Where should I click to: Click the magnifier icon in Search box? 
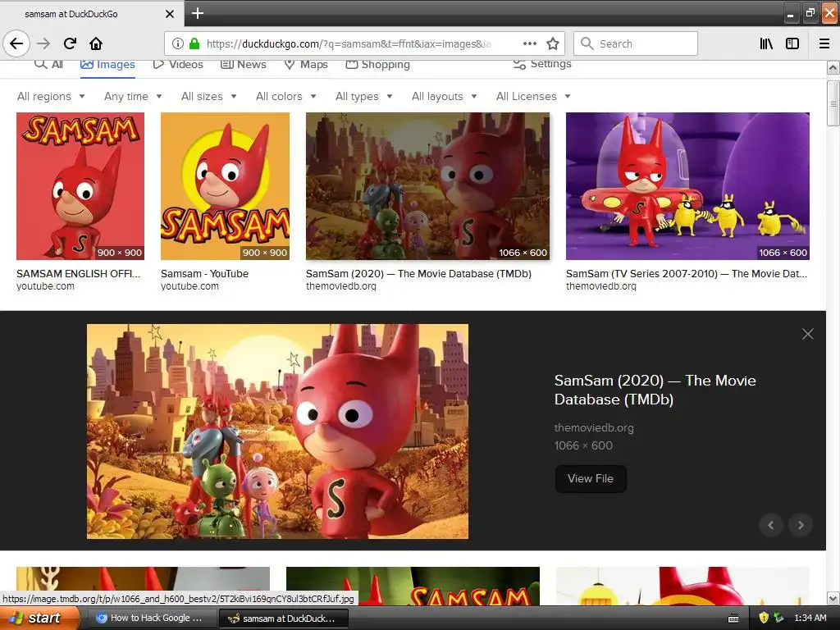coord(587,43)
